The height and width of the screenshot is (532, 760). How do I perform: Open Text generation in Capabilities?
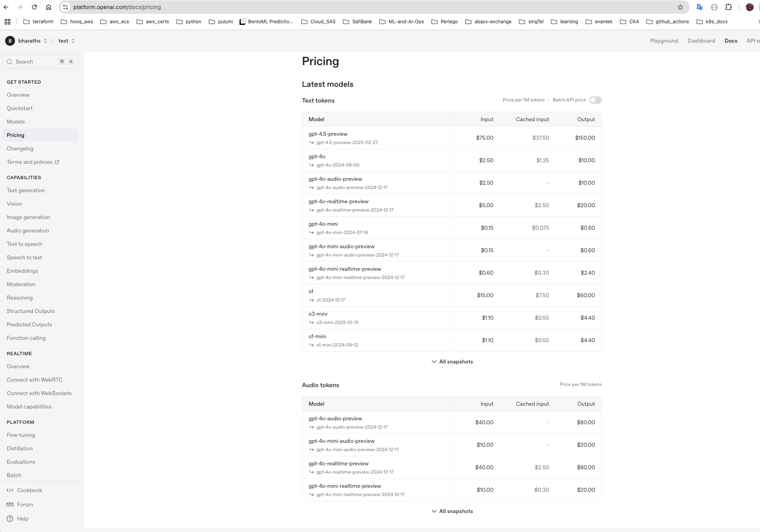pos(26,190)
